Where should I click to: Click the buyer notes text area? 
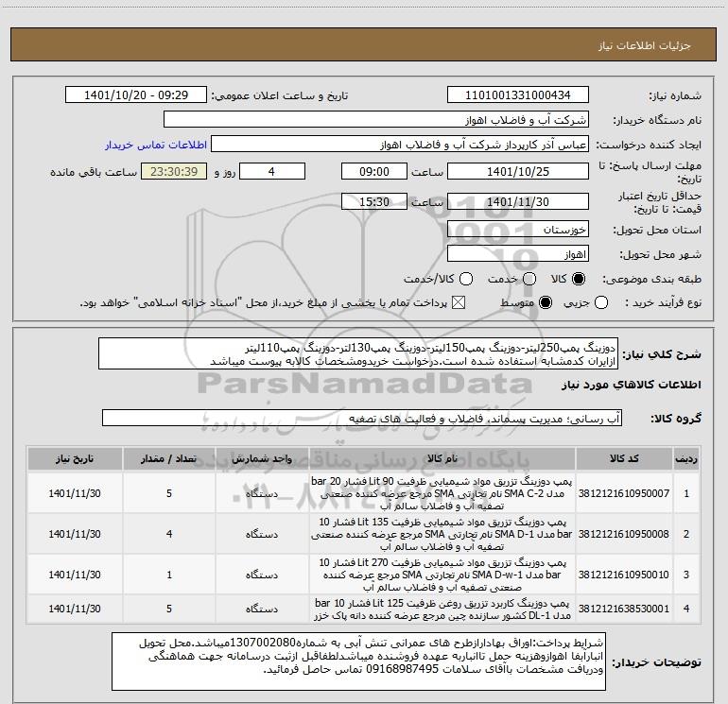click(358, 661)
